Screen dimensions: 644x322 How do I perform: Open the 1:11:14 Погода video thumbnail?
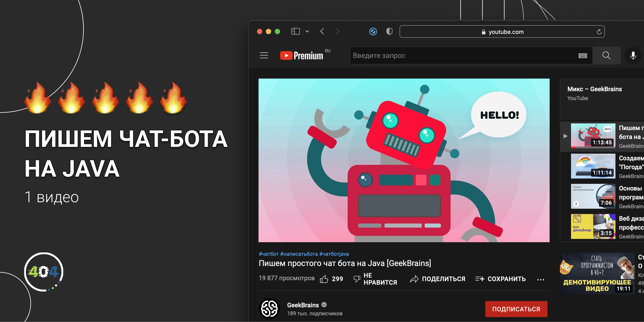point(593,166)
